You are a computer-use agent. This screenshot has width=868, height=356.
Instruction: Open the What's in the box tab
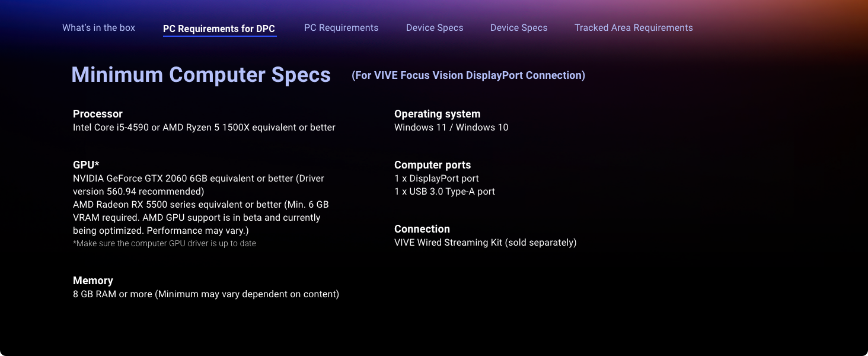click(98, 28)
